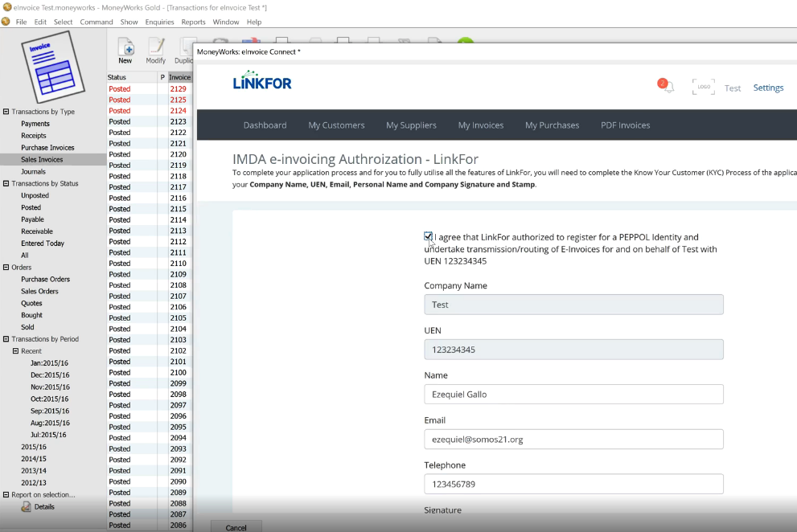
Task: Select the Jan:2015/16 period
Action: click(x=49, y=363)
